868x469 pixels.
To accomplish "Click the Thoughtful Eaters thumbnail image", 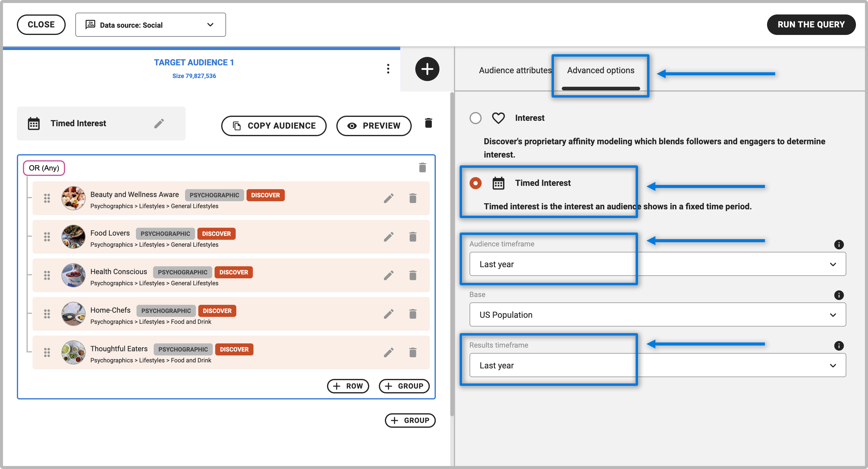I will [73, 352].
